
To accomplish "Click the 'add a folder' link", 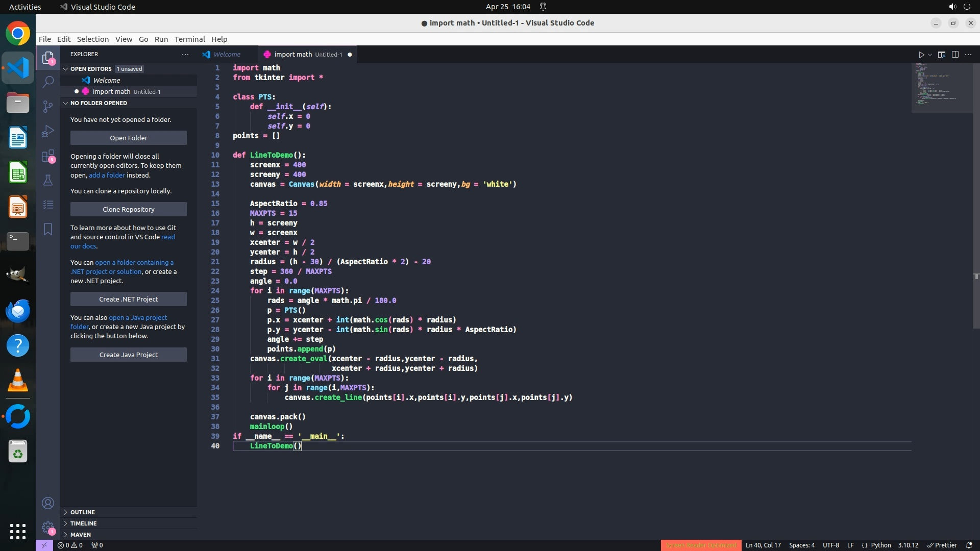I will (x=107, y=175).
